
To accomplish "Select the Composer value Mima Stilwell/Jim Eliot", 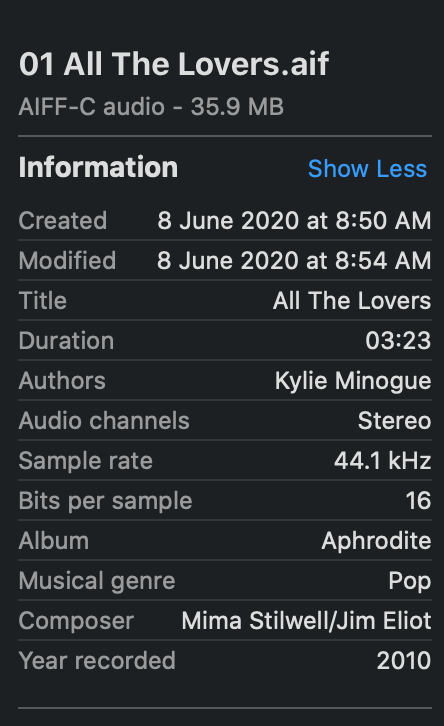I will [x=306, y=621].
